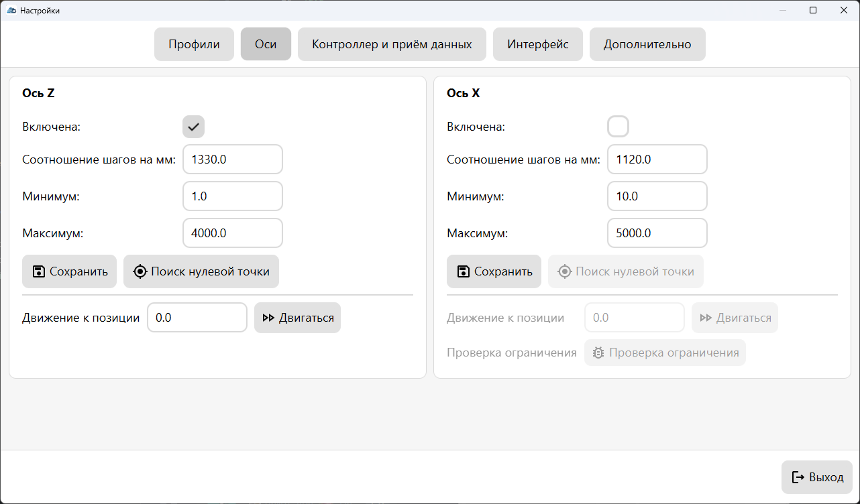This screenshot has width=860, height=504.
Task: Open the Интерфейс tab
Action: click(x=537, y=44)
